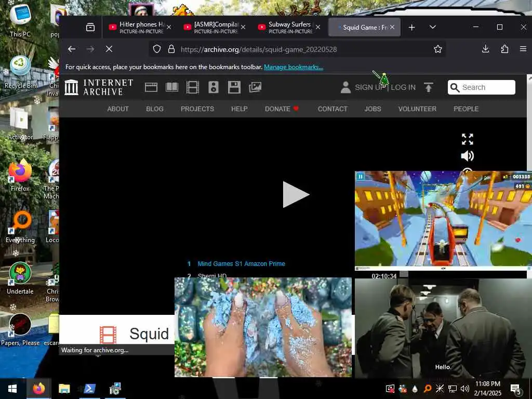This screenshot has height=399, width=532.
Task: Click Firefox taskbar icon
Action: [39, 389]
